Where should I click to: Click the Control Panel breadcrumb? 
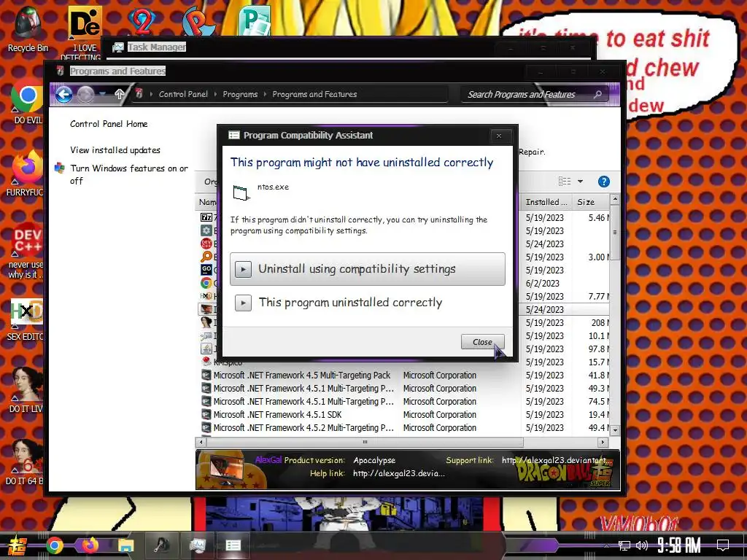click(x=183, y=94)
